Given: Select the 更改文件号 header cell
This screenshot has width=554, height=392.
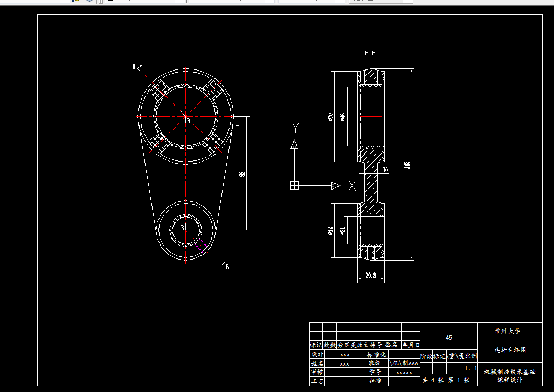Looking at the screenshot, I should pyautogui.click(x=366, y=345).
